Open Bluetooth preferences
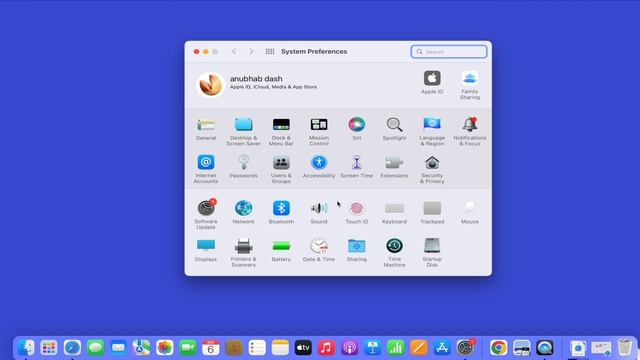640x360 pixels. (x=281, y=212)
